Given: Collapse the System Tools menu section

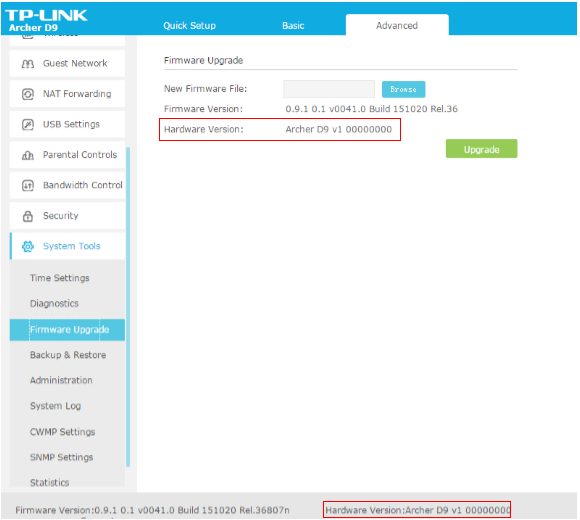Looking at the screenshot, I should click(x=68, y=246).
